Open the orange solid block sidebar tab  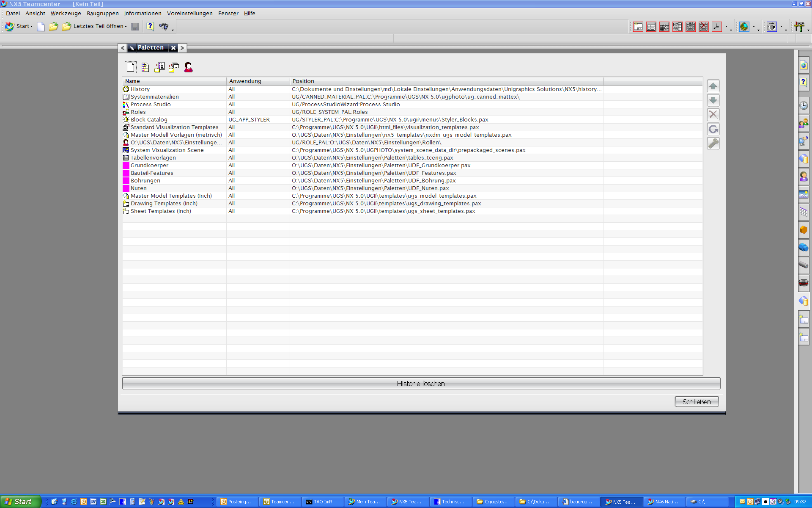(804, 230)
